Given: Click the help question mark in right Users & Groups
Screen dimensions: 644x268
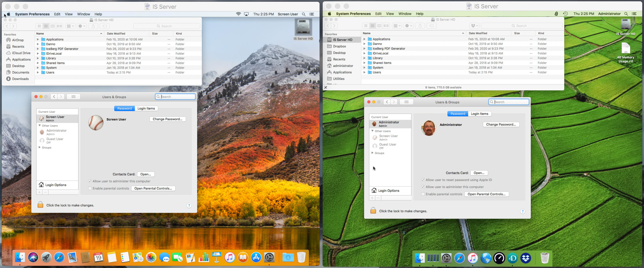Looking at the screenshot, I should point(523,211).
